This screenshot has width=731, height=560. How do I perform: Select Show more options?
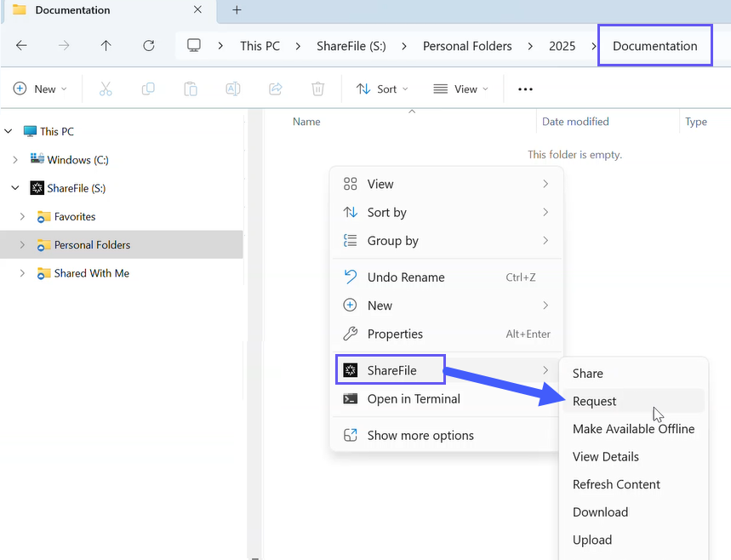tap(447, 435)
